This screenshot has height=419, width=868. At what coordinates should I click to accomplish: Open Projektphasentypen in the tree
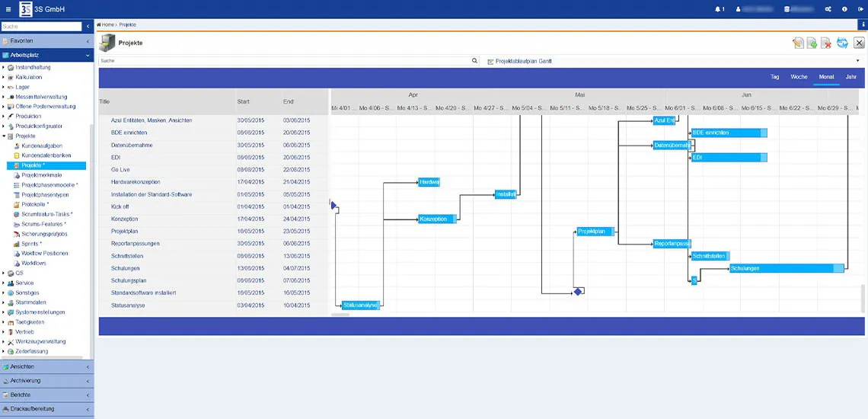pyautogui.click(x=46, y=195)
